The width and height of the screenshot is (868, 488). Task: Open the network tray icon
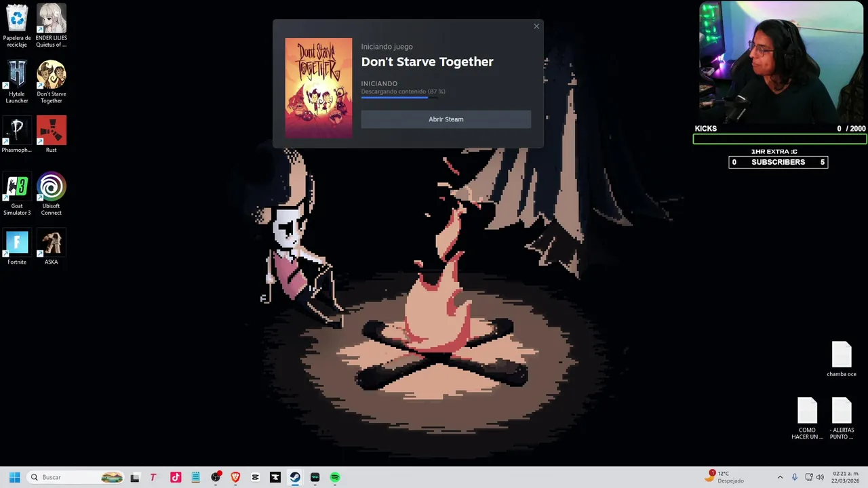tap(809, 477)
